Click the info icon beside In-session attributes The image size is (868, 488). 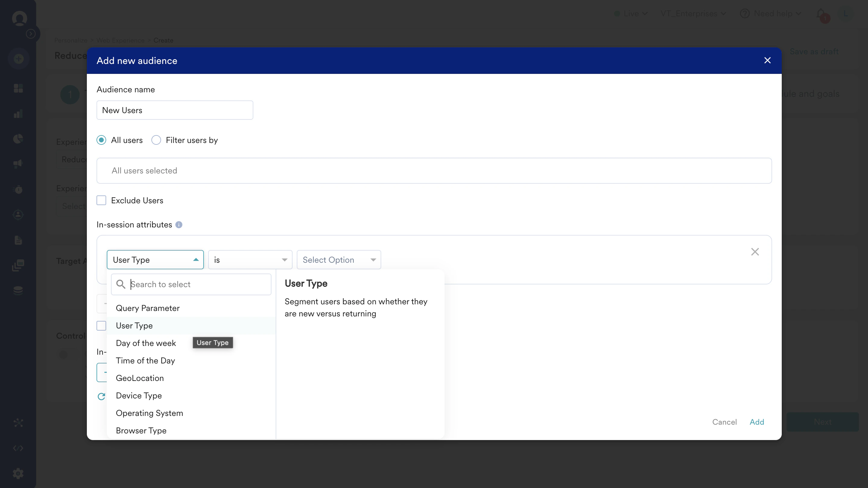(179, 225)
